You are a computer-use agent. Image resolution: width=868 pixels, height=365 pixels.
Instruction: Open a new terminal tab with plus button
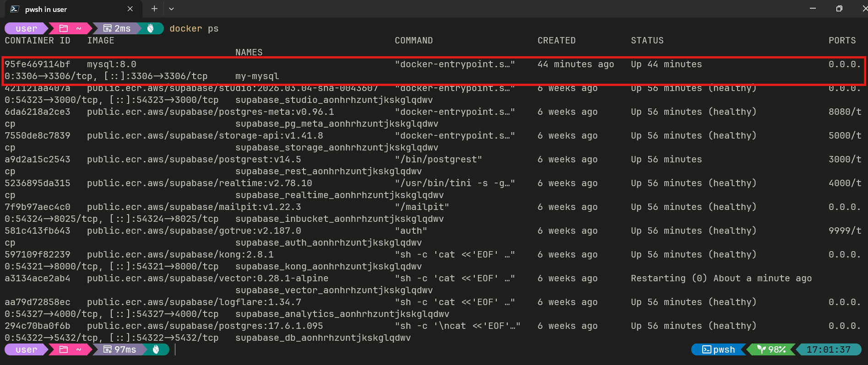pos(154,9)
